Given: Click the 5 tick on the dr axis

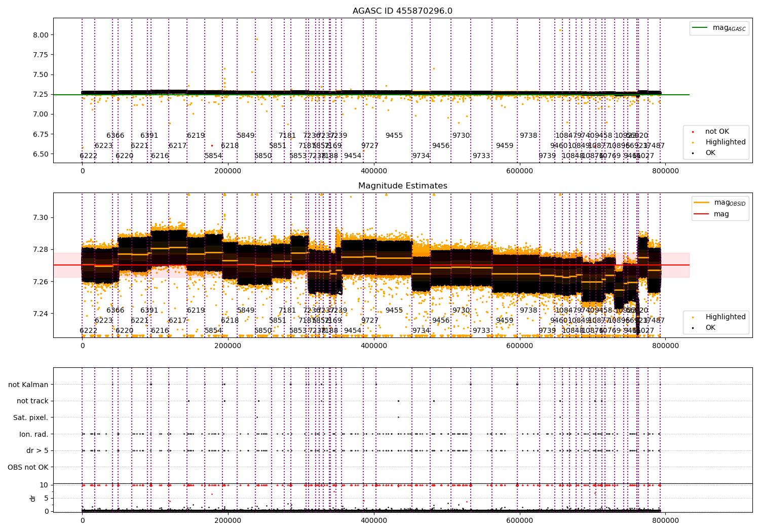Looking at the screenshot, I should pos(46,498).
